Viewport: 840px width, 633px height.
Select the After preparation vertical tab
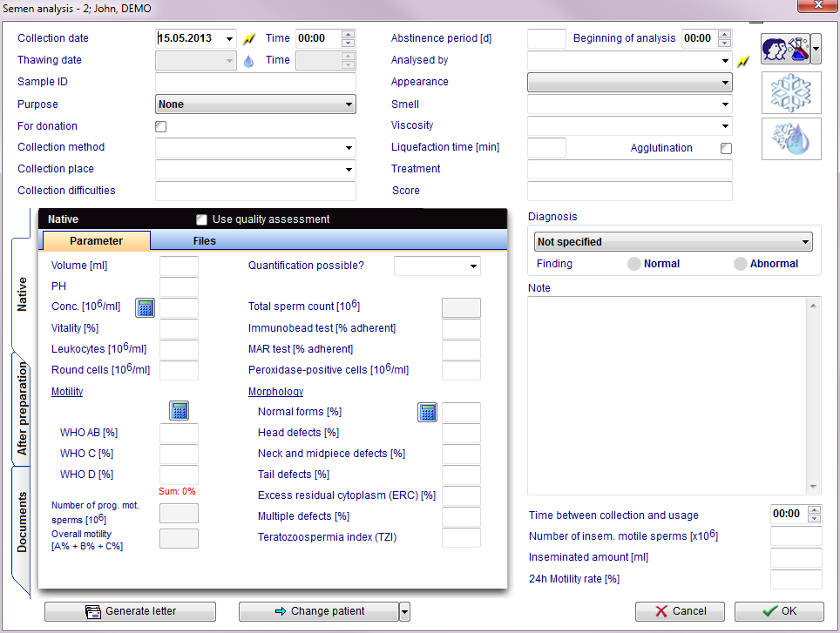[x=22, y=408]
